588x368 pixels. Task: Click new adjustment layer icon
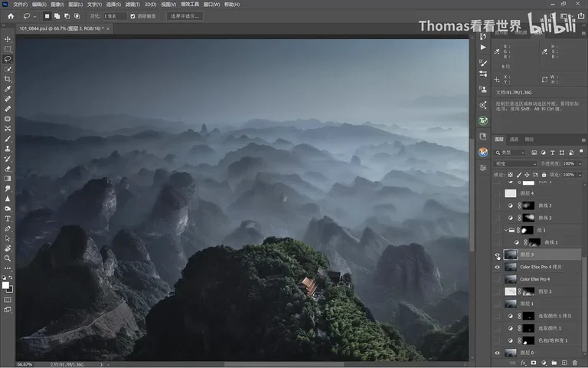[544, 363]
